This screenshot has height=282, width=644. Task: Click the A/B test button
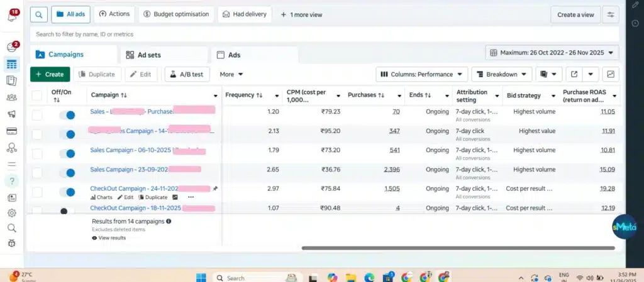click(187, 74)
